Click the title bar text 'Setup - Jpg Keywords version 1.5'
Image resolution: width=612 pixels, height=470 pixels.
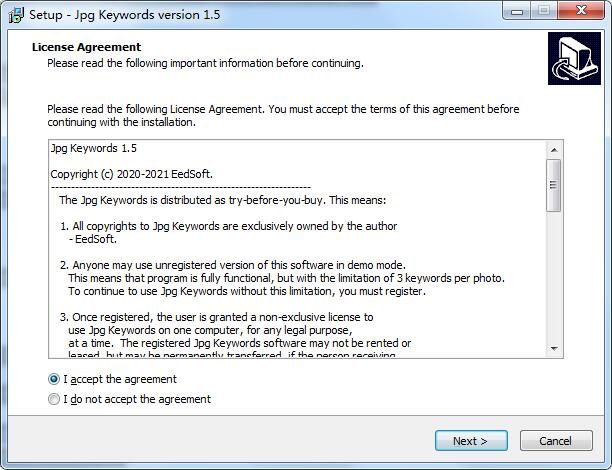coord(125,15)
